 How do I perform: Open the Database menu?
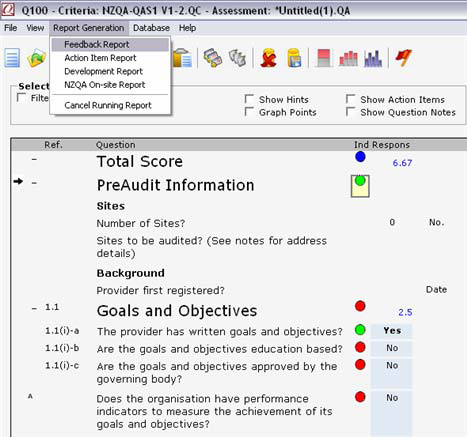pos(151,28)
